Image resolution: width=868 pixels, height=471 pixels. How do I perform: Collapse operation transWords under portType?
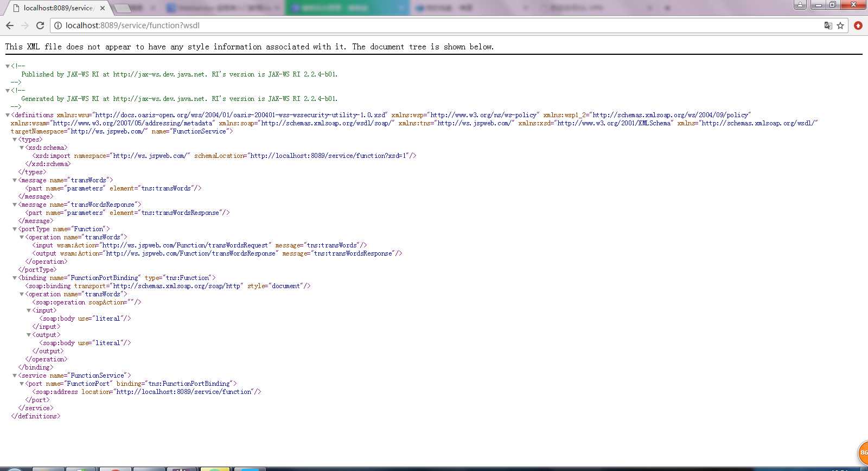pyautogui.click(x=22, y=237)
